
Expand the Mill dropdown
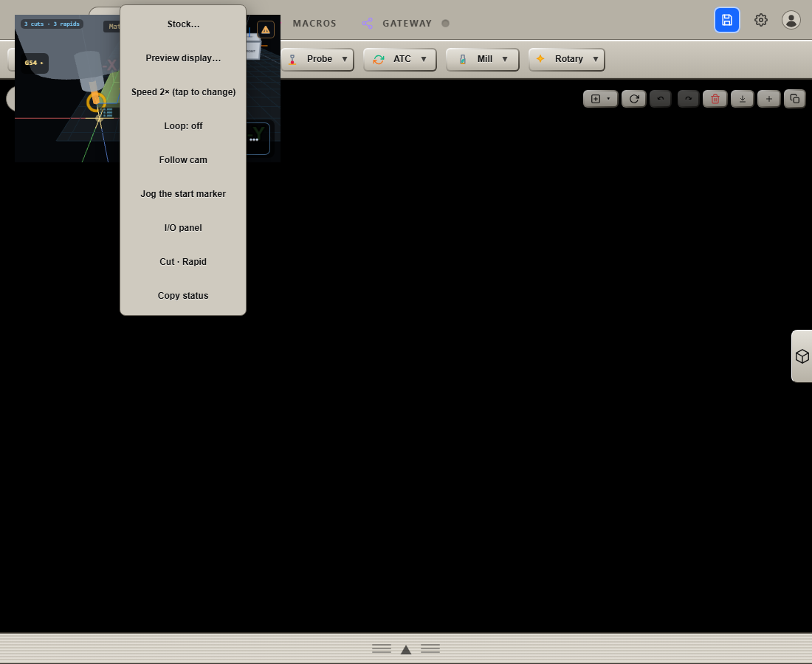pyautogui.click(x=483, y=59)
